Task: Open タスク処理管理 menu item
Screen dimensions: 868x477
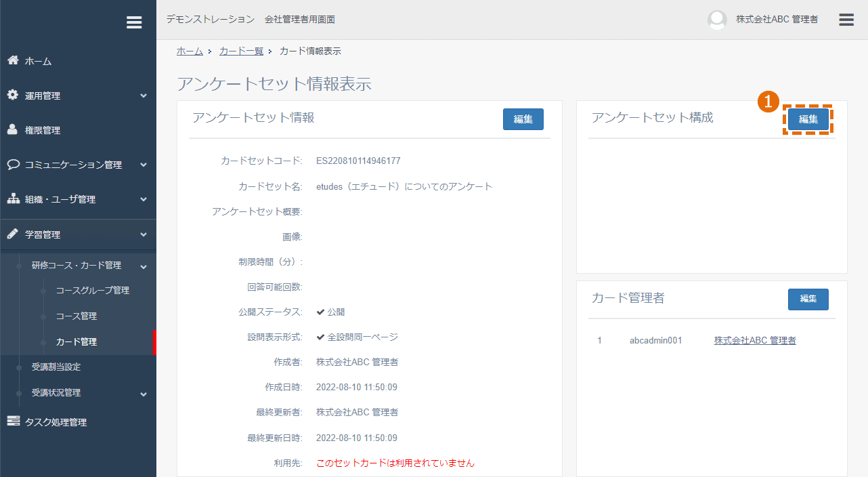Action: coord(56,422)
